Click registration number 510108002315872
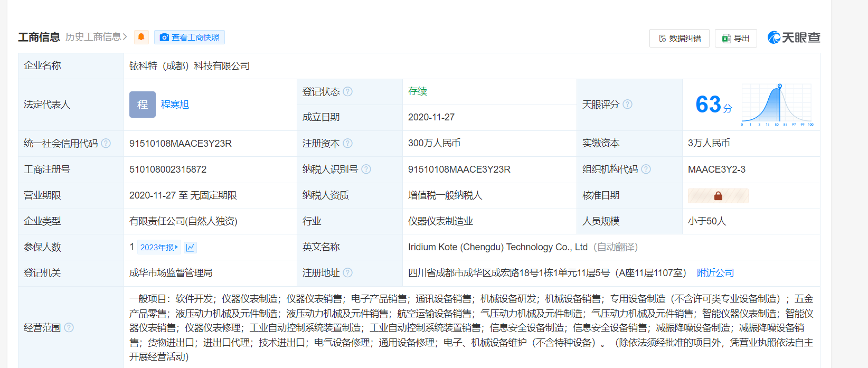The width and height of the screenshot is (868, 368). 168,169
